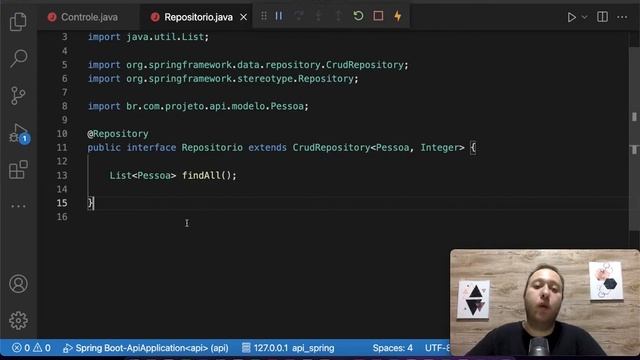Click the findAll() method name
This screenshot has width=640, height=360.
201,176
